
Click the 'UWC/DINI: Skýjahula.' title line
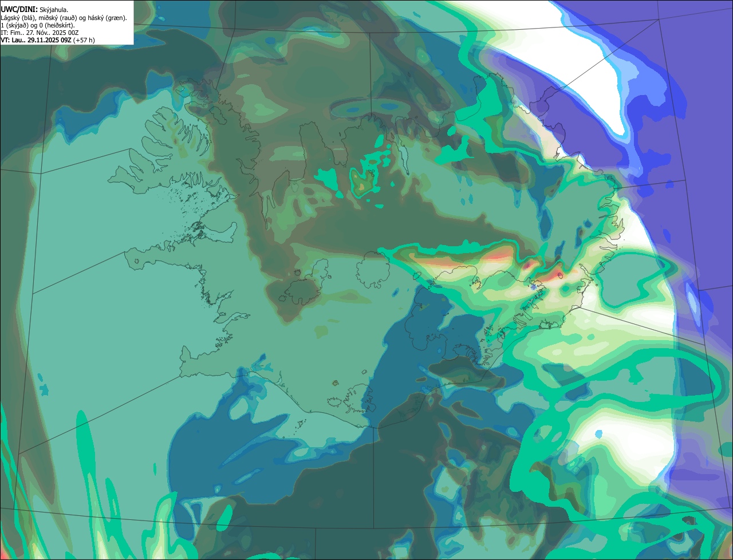tap(34, 10)
